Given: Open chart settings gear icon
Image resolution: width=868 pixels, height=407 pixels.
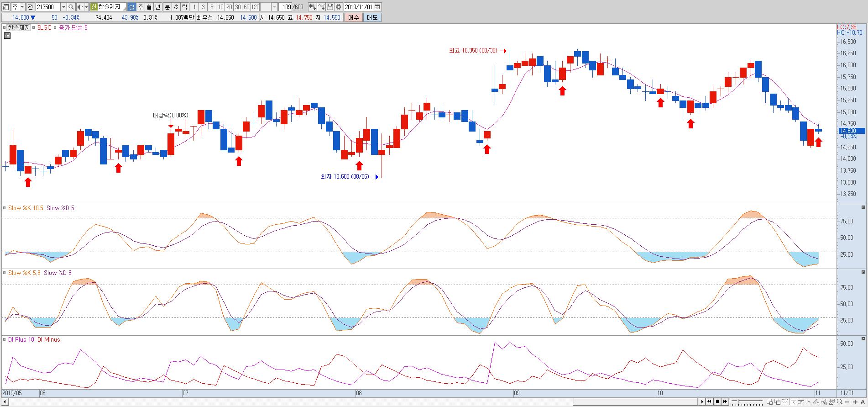Looking at the screenshot, I should tap(339, 7).
